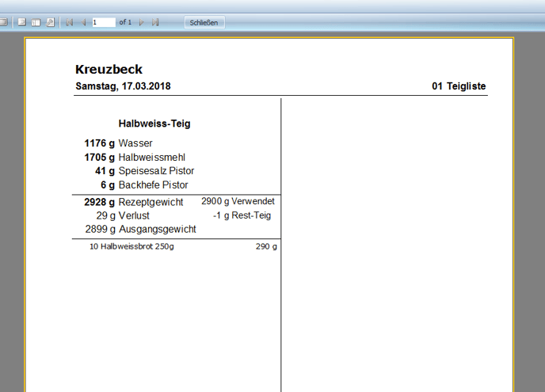Click the 'Wasser' ingredient label
Viewport: 545px width, 392px height.
click(x=135, y=143)
